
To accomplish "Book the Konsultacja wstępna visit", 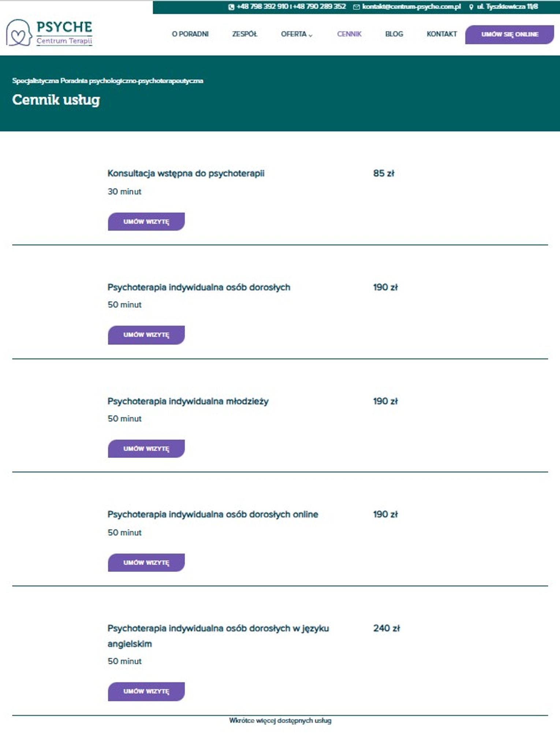I will click(146, 222).
